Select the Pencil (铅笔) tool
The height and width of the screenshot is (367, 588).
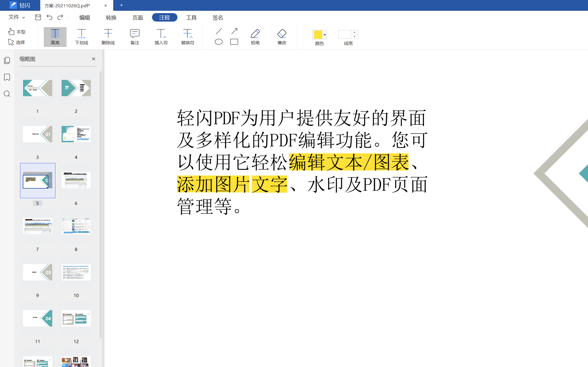pos(255,37)
